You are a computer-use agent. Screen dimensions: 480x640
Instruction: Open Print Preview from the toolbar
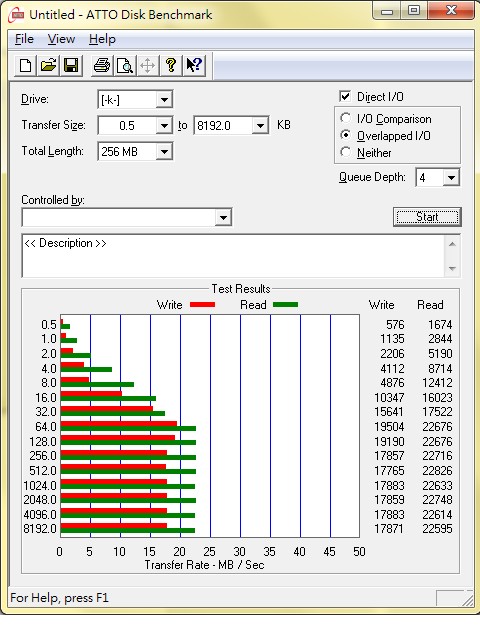pos(124,65)
